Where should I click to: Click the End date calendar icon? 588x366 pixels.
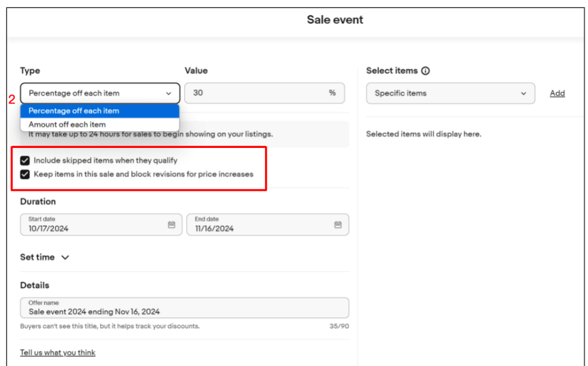coord(338,225)
